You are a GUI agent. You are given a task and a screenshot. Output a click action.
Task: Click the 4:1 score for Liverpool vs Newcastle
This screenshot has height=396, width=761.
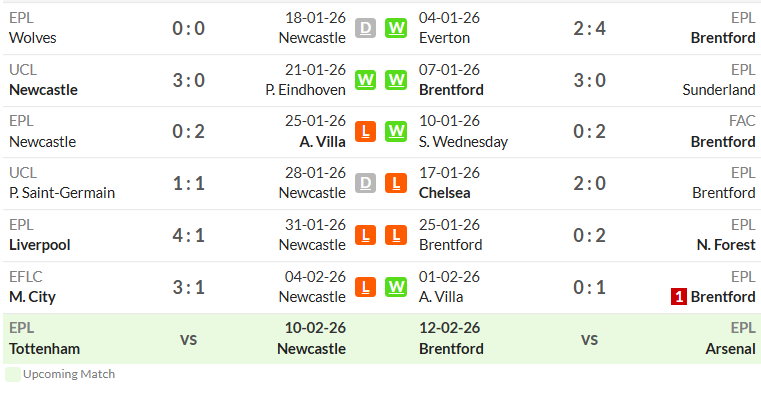[188, 236]
